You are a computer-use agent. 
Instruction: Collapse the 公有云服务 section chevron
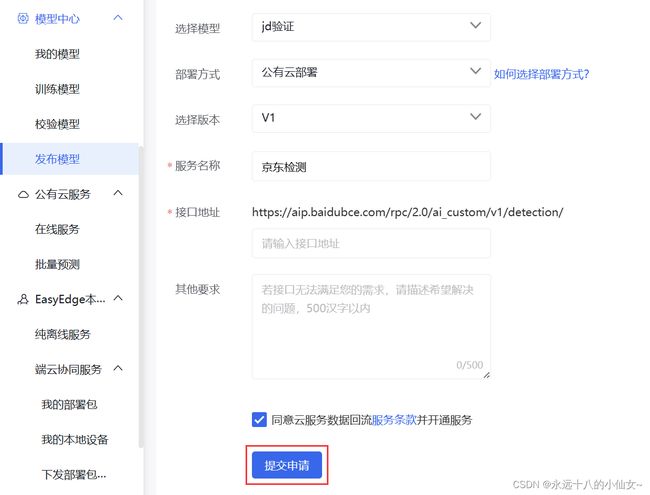pos(118,193)
